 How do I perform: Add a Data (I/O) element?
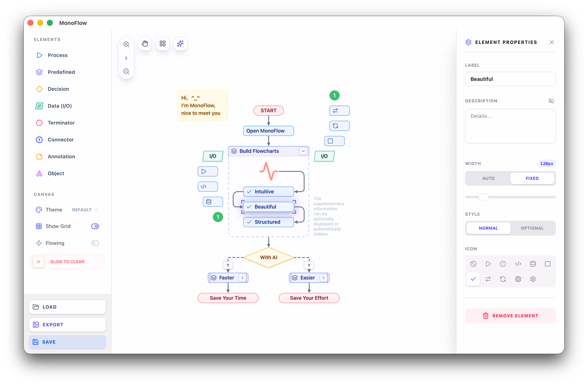click(x=67, y=106)
